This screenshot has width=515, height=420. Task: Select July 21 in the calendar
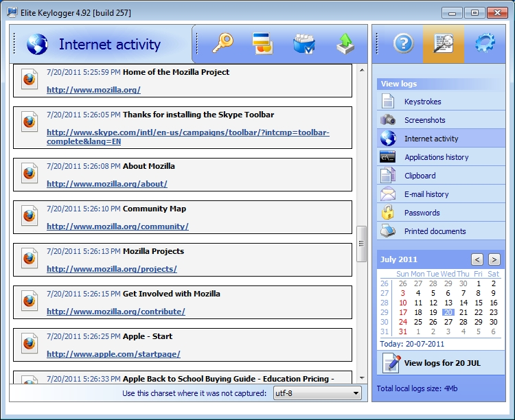coord(463,312)
